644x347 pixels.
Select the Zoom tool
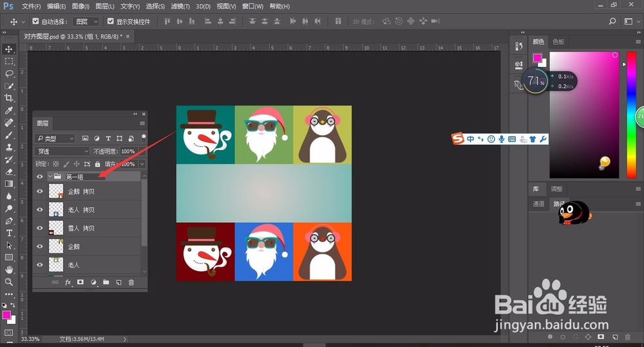pos(8,282)
